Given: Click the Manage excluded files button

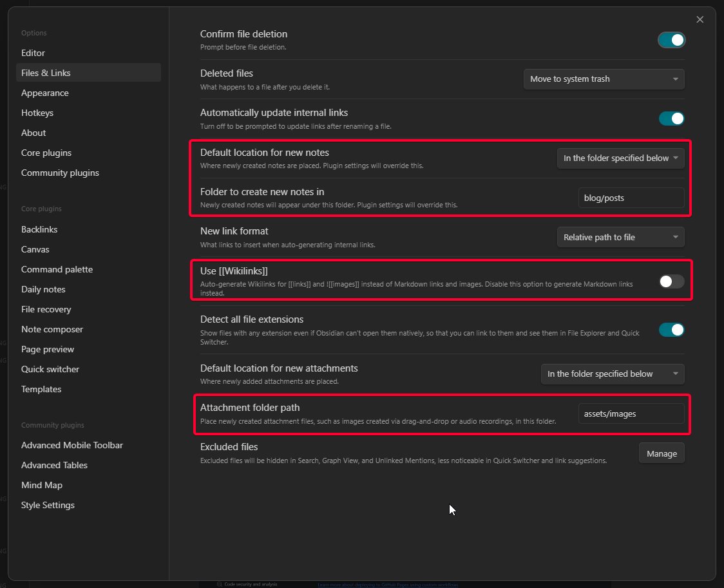Looking at the screenshot, I should point(662,453).
